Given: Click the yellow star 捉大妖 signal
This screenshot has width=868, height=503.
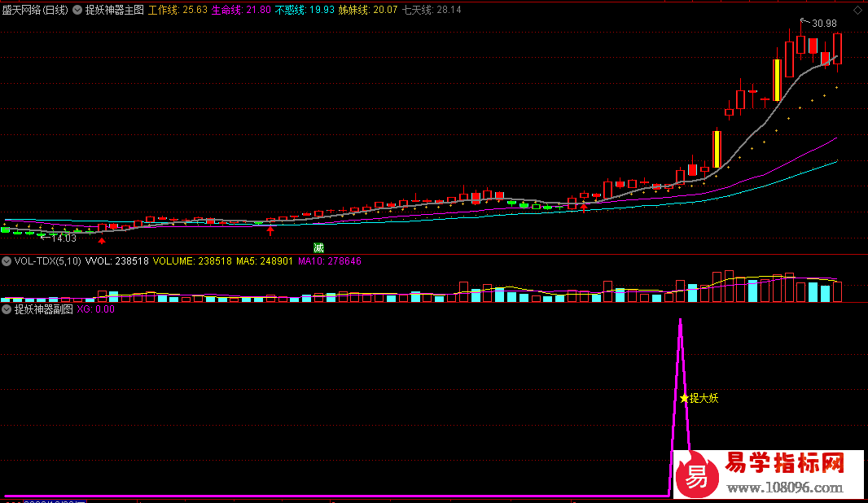Looking at the screenshot, I should coord(699,398).
